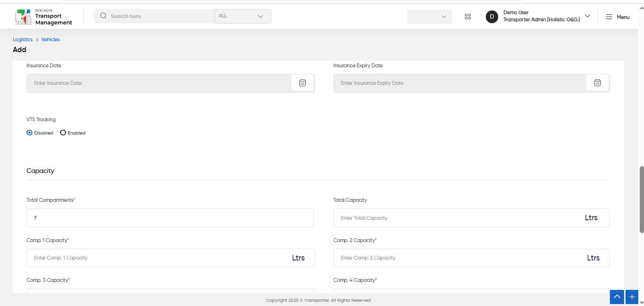Viewport: 644px width, 306px height.
Task: Click the copyright footer text
Action: [318, 300]
